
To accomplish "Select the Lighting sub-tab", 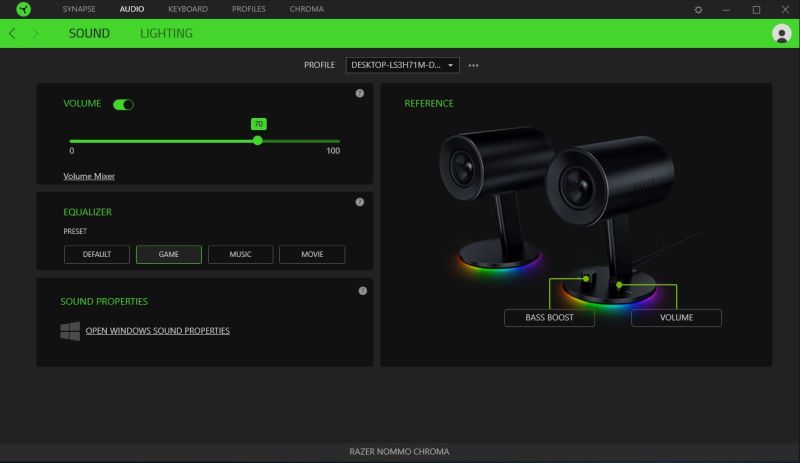I will [x=166, y=34].
